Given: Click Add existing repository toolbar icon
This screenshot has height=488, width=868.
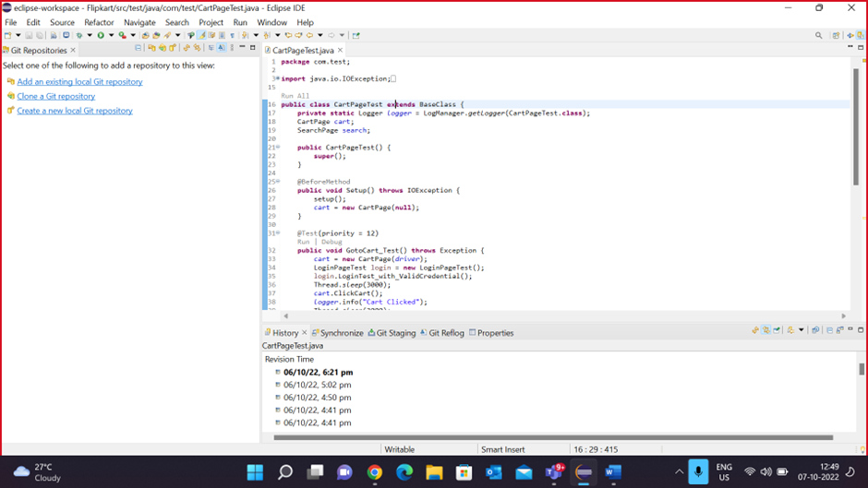Looking at the screenshot, I should click(x=151, y=48).
